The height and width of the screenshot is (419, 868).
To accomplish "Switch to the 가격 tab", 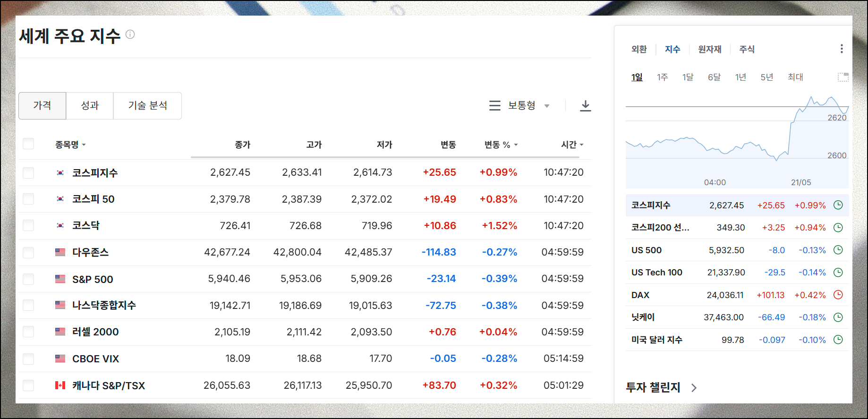I will coord(42,105).
